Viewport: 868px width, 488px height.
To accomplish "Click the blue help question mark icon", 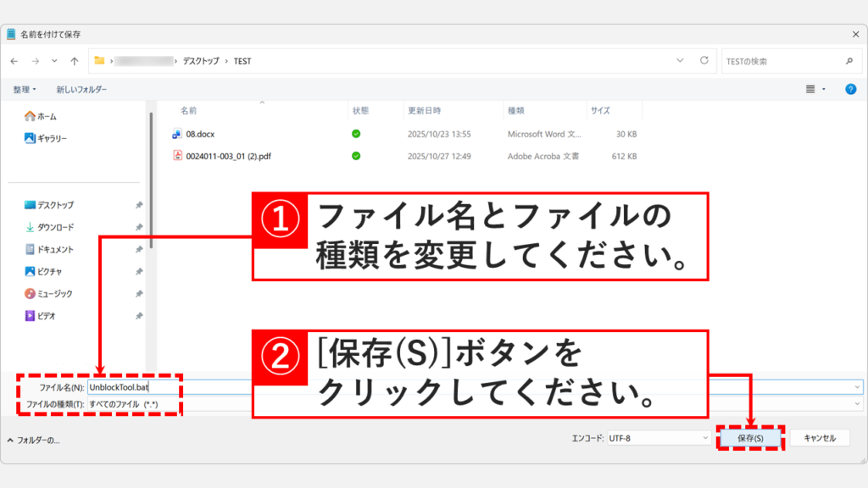I will 850,89.
